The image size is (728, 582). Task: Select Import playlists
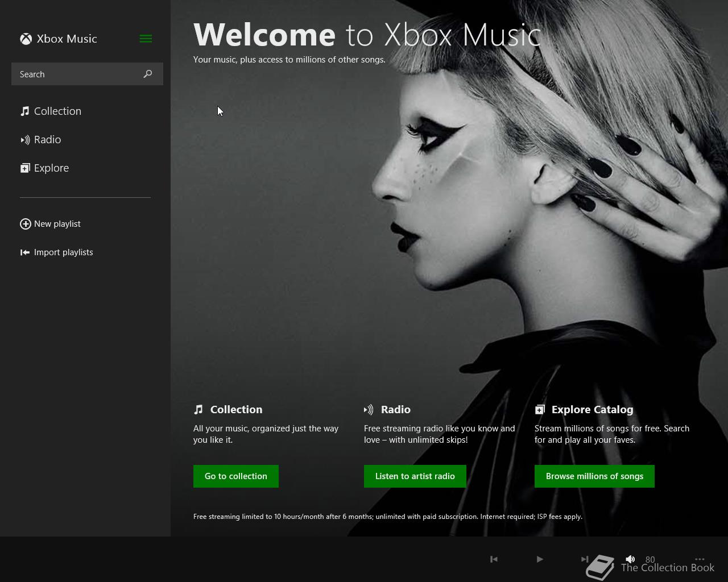click(56, 252)
